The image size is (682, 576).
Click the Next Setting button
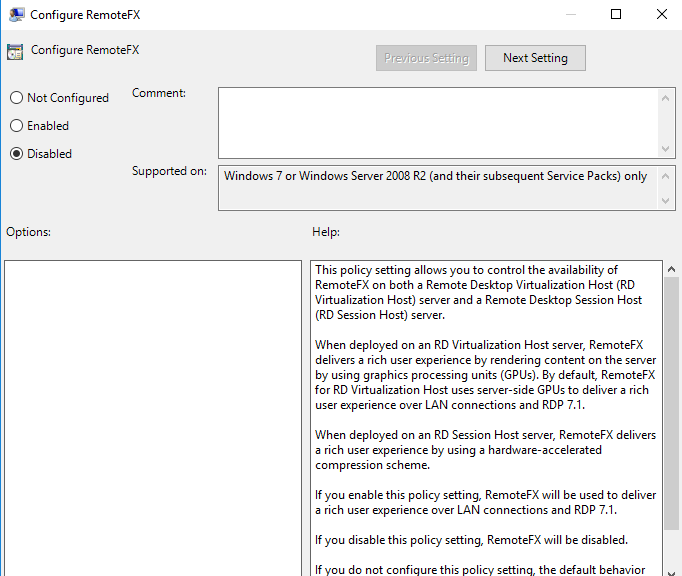coord(535,58)
